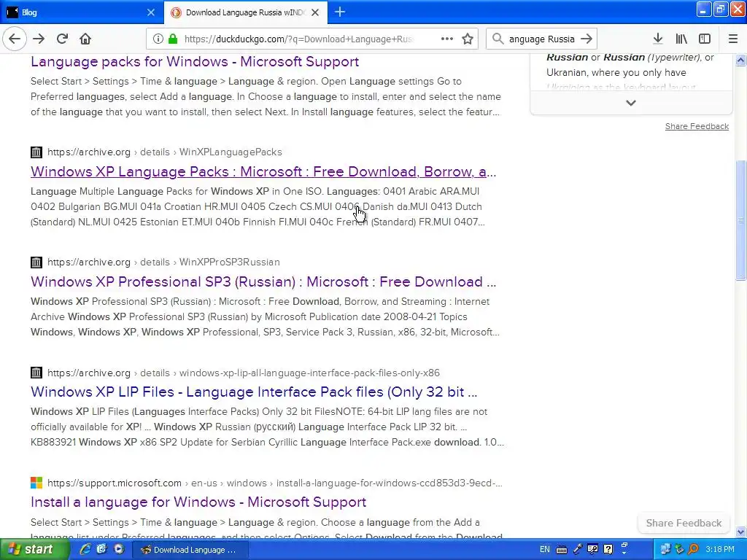The width and height of the screenshot is (747, 560).
Task: Open the Firefox home page
Action: [x=85, y=39]
